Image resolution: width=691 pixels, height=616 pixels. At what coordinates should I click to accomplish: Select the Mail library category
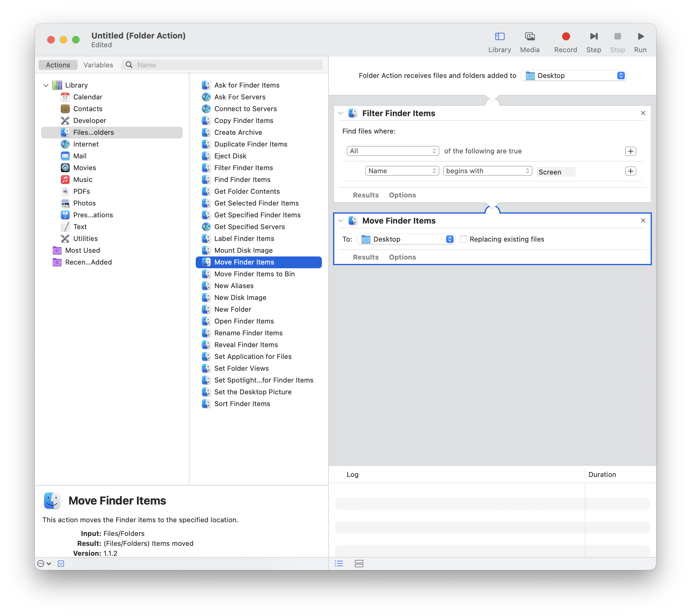click(x=80, y=156)
